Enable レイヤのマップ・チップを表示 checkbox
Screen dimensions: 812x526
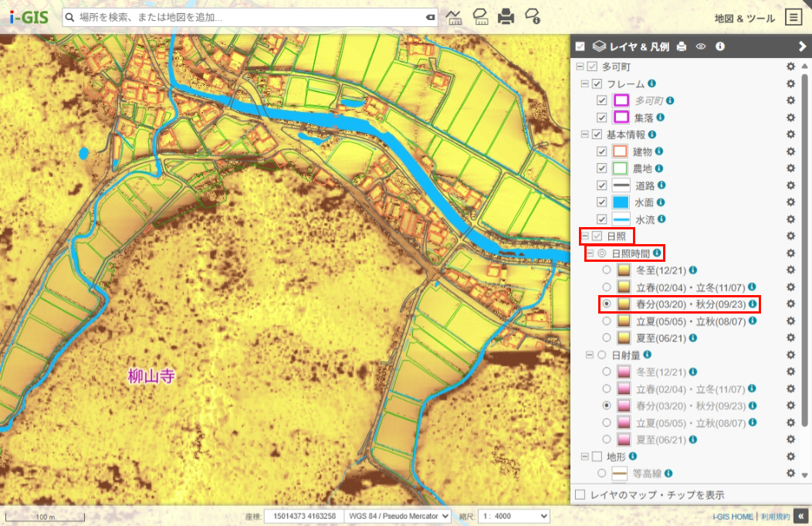[x=580, y=495]
